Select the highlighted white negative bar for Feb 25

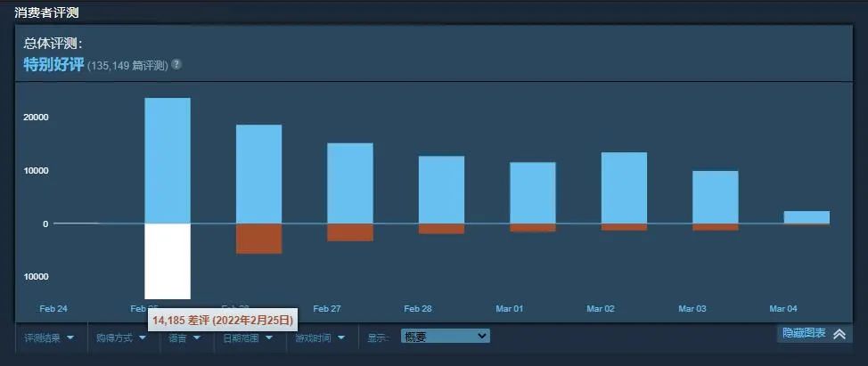click(168, 261)
